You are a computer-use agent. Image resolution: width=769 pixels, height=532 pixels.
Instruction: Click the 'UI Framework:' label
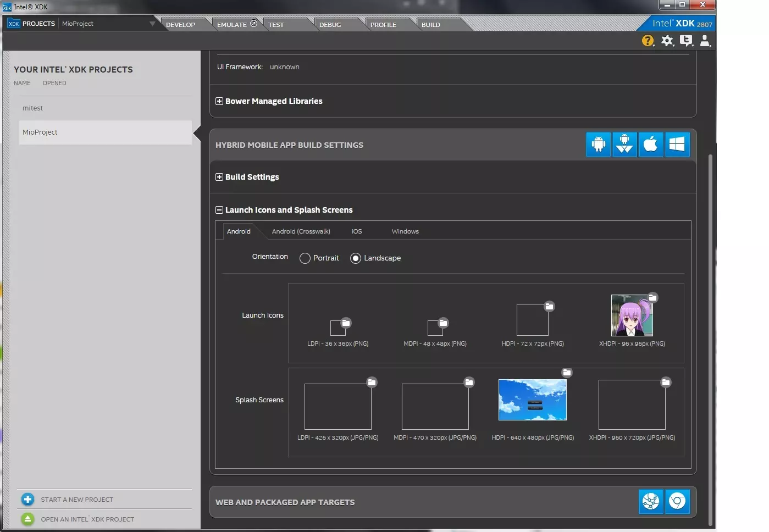coord(240,67)
